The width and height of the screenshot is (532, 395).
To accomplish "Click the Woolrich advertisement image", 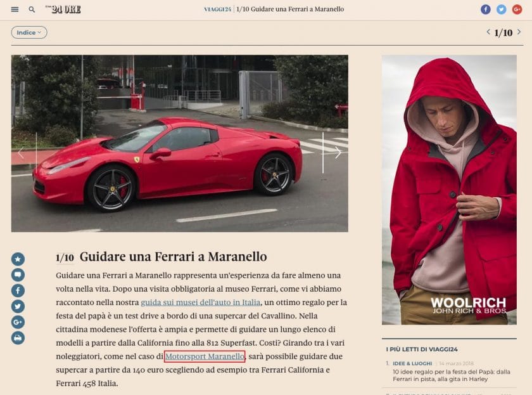I will pyautogui.click(x=449, y=190).
